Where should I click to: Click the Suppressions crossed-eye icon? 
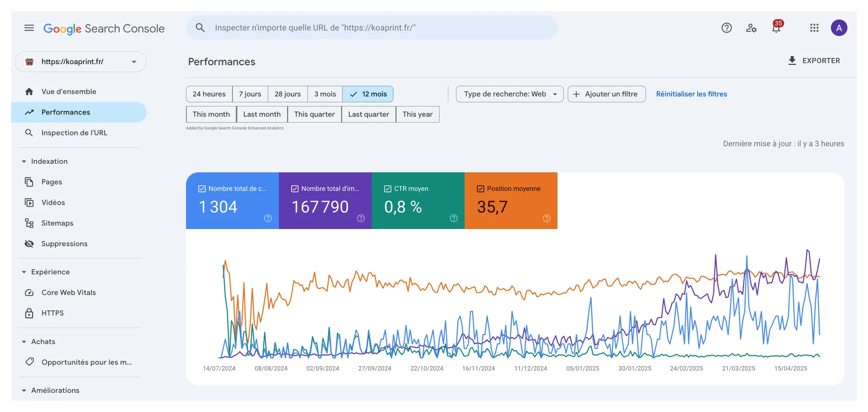[29, 244]
